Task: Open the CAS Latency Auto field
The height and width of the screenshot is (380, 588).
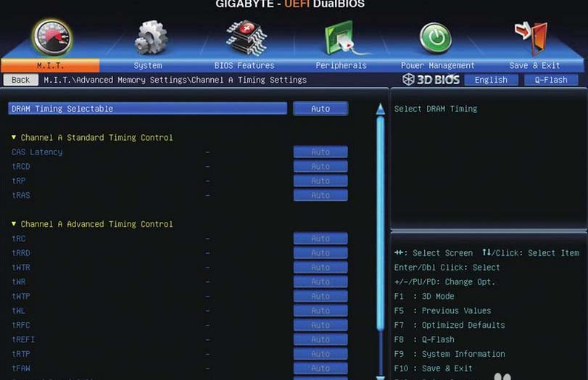Action: point(320,152)
